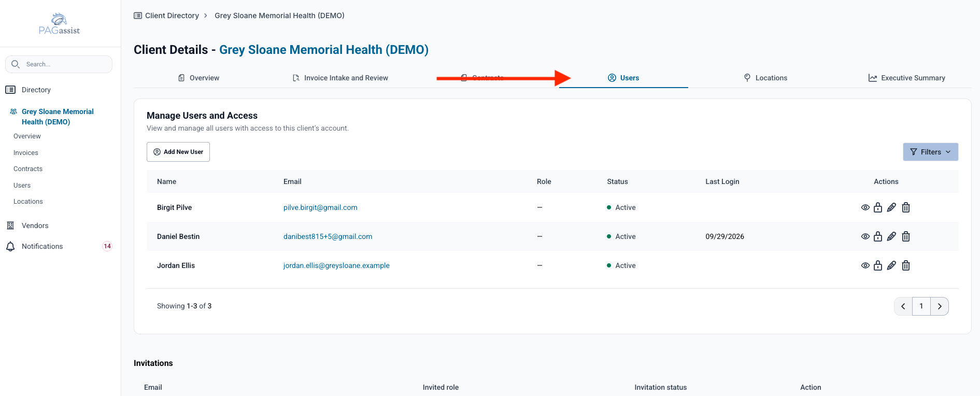Click the search magnifier icon

(16, 64)
